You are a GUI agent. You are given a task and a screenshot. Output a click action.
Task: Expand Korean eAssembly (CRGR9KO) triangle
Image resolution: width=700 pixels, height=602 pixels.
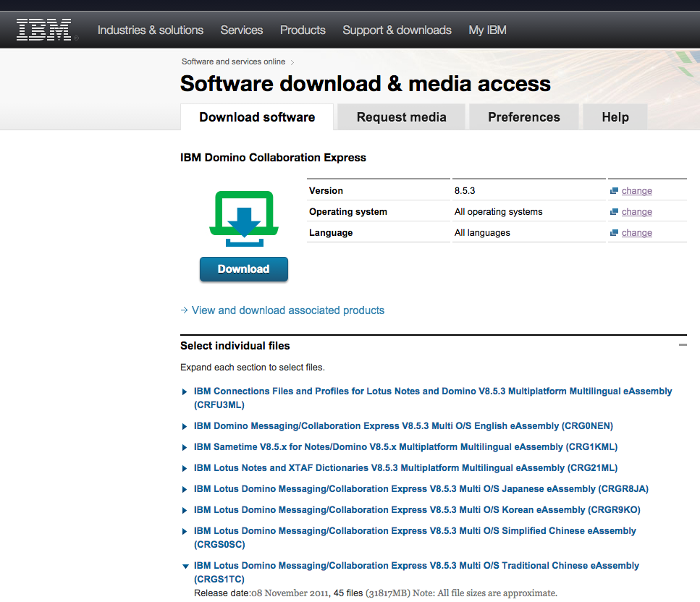(185, 511)
